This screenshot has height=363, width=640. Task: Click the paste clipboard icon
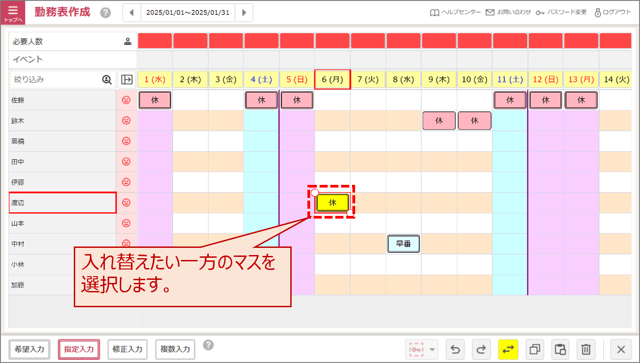pyautogui.click(x=561, y=350)
